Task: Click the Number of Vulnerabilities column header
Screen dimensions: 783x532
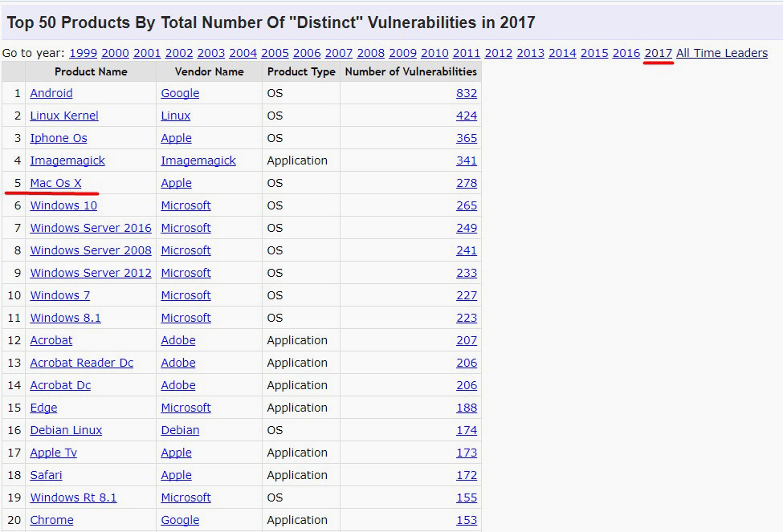Action: tap(410, 71)
